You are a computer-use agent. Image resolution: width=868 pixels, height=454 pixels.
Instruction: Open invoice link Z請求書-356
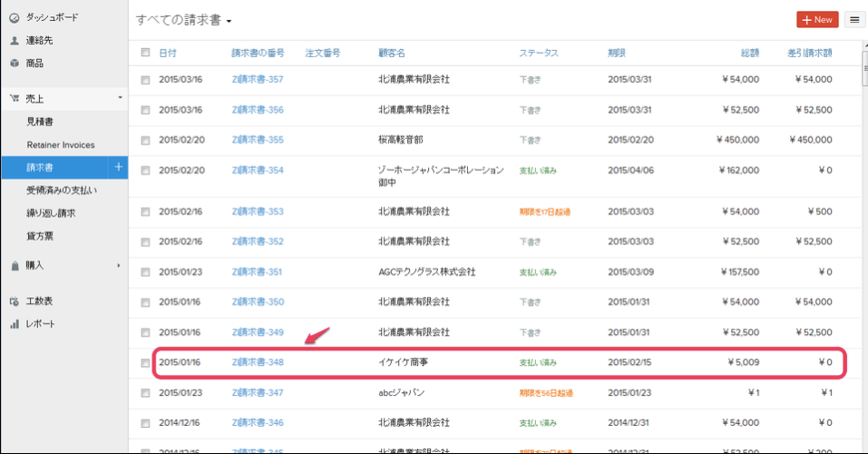[x=258, y=110]
